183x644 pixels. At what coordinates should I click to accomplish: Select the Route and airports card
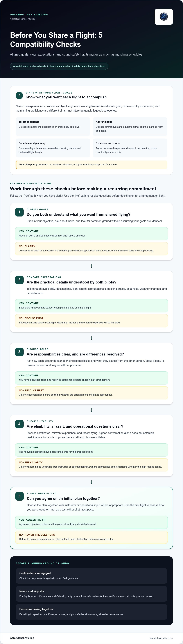click(x=91, y=594)
